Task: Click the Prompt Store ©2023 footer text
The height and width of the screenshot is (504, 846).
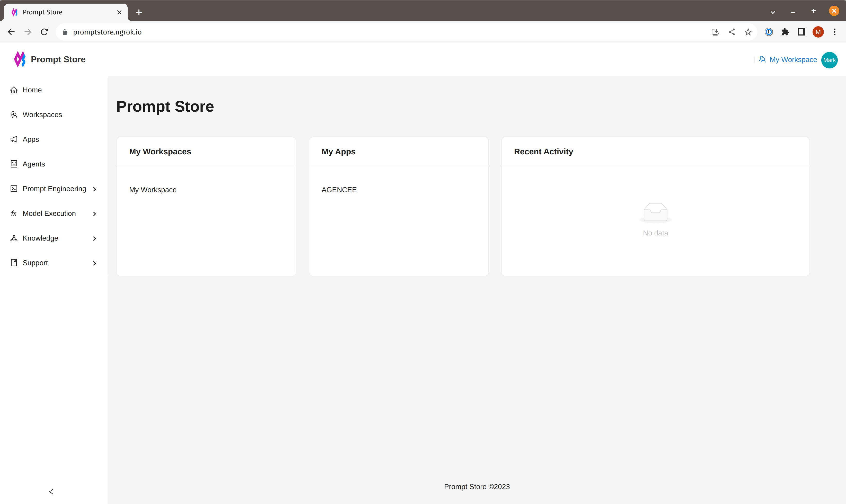Action: coord(477,487)
